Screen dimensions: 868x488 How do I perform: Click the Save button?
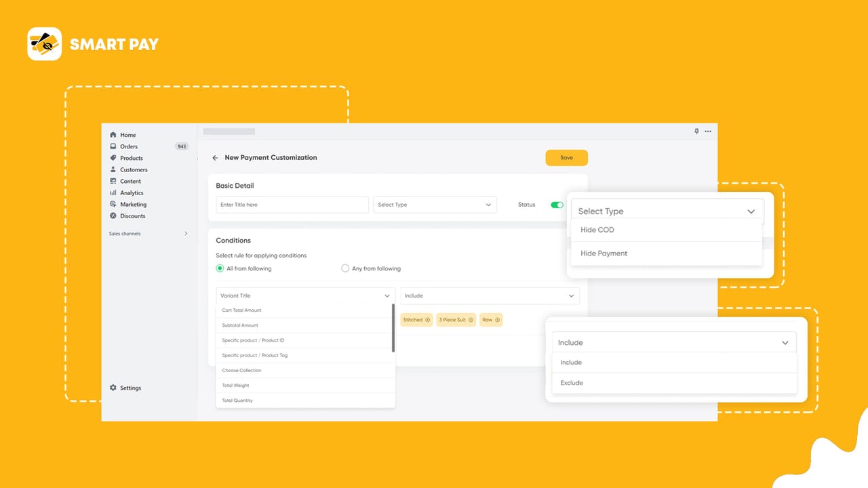[566, 158]
